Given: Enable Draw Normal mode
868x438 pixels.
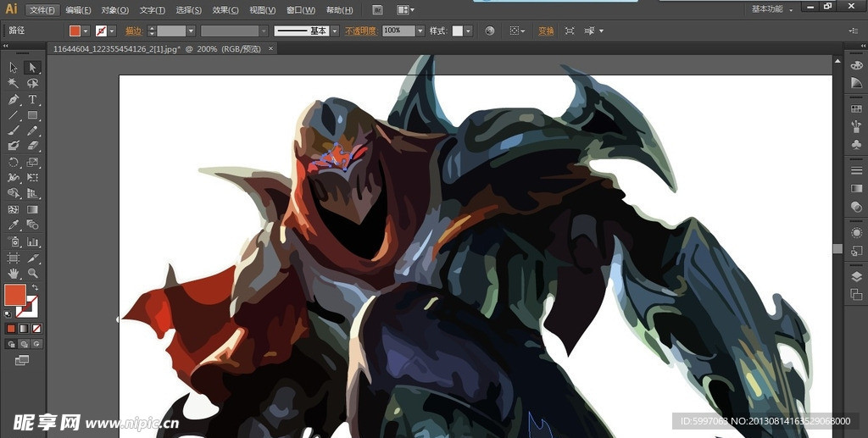Looking at the screenshot, I should (11, 344).
